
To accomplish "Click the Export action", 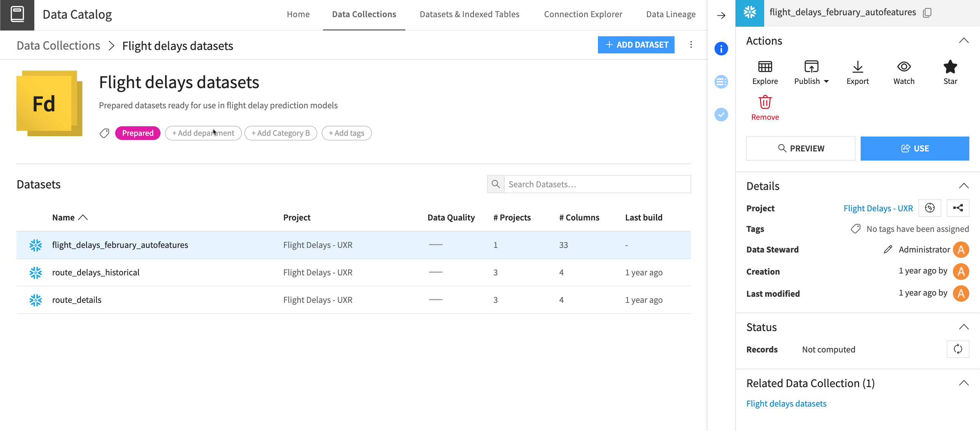I will pos(858,73).
